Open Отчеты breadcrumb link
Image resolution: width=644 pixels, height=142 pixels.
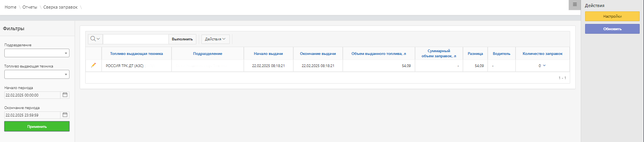pos(29,7)
